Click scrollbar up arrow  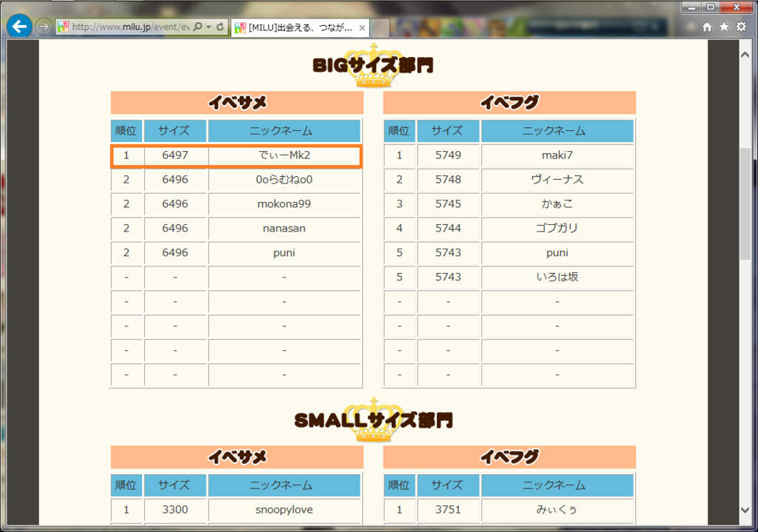745,54
